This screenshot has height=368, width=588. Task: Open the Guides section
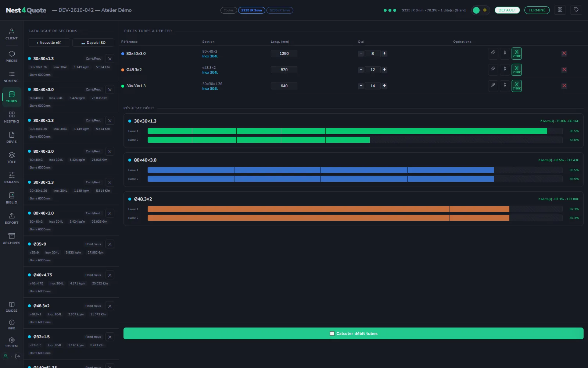click(x=11, y=307)
